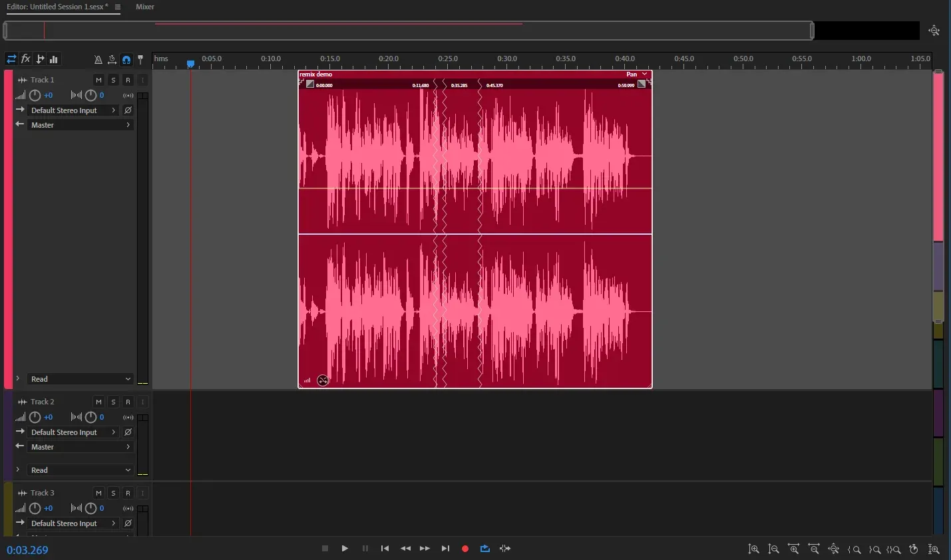Viewport: 951px width, 560px height.
Task: Open the Editor panel menu icon
Action: [x=118, y=7]
